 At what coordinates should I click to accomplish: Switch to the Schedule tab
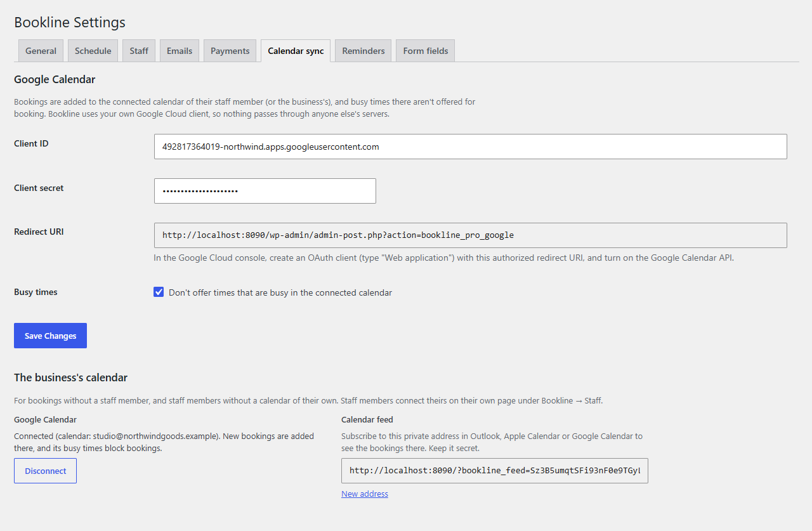pos(93,51)
